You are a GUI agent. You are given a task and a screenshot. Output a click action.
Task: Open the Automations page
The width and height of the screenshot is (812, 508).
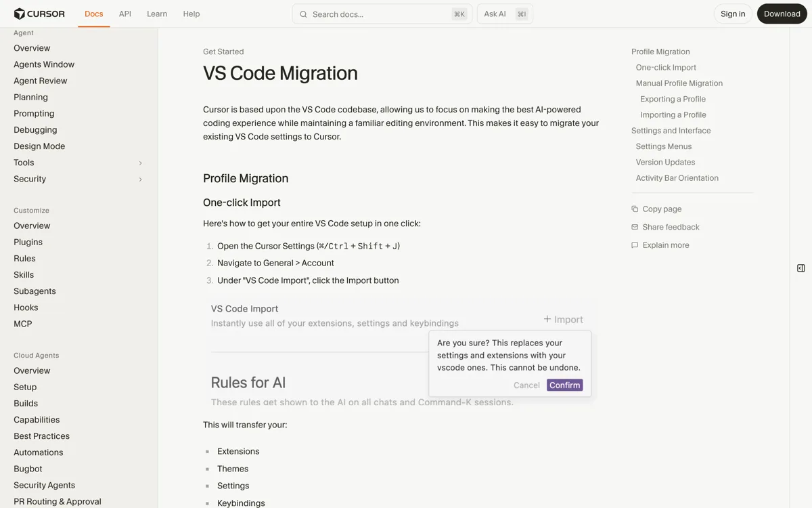click(39, 452)
